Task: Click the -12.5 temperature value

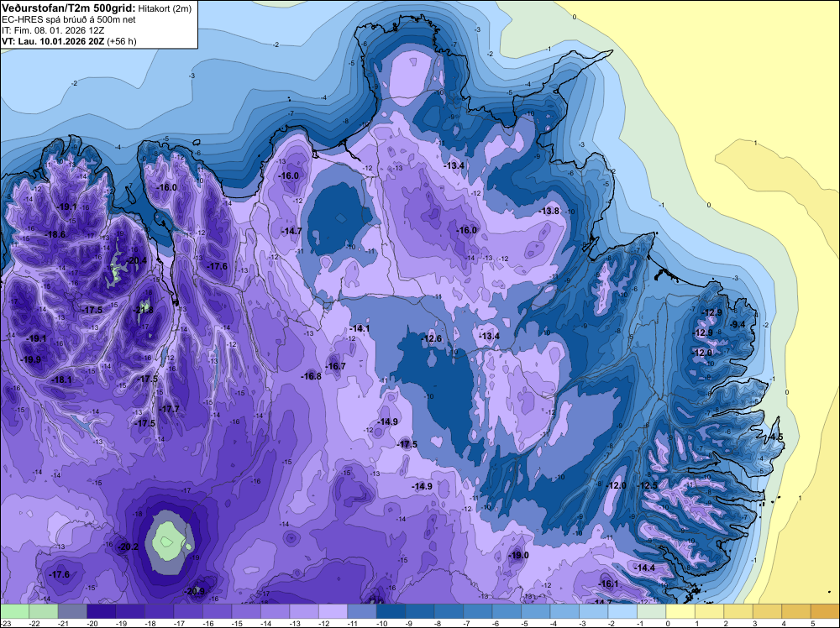Action: tap(648, 485)
